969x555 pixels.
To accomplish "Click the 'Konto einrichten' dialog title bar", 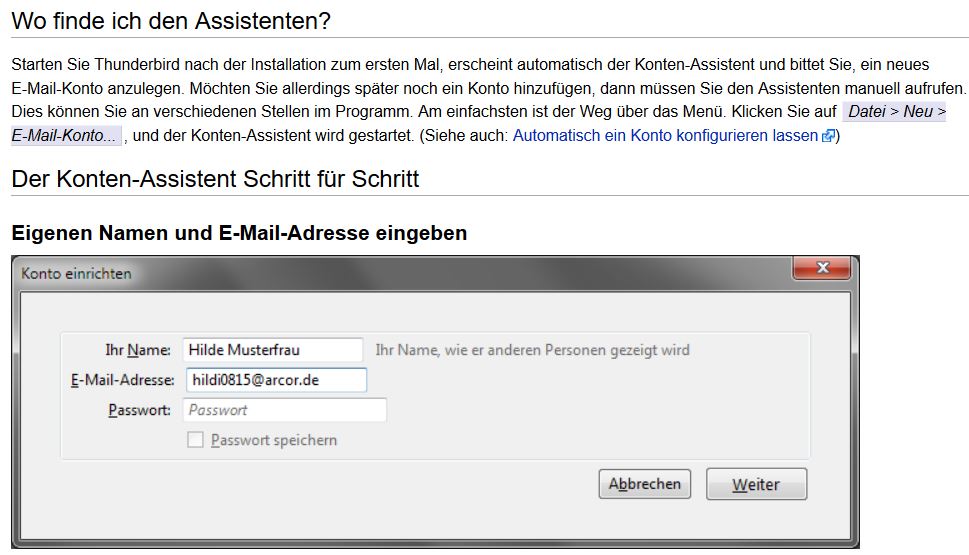I will [x=400, y=273].
